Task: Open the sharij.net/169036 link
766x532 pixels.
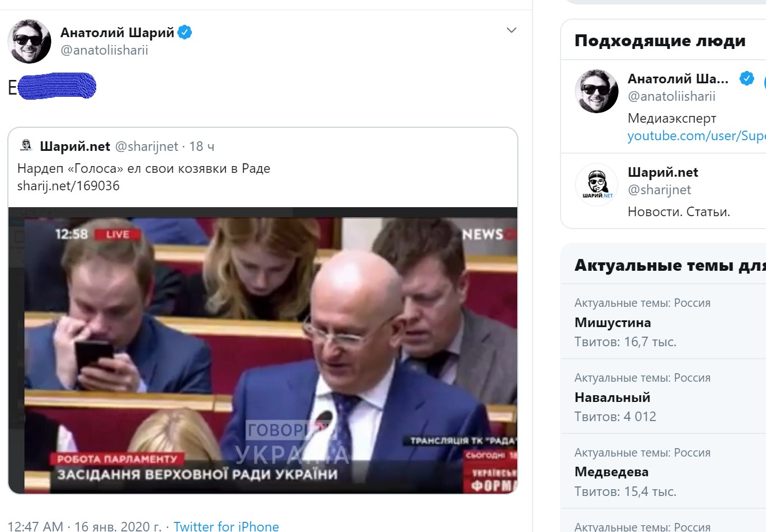Action: pos(69,186)
